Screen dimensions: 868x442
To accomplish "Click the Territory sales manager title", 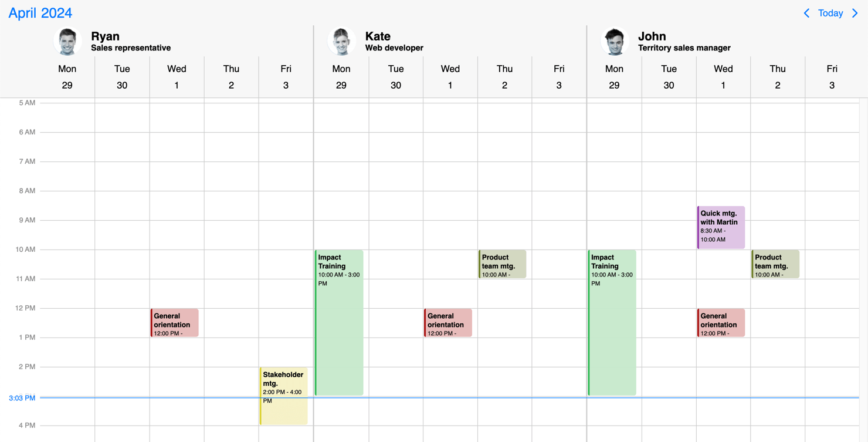I will click(684, 48).
